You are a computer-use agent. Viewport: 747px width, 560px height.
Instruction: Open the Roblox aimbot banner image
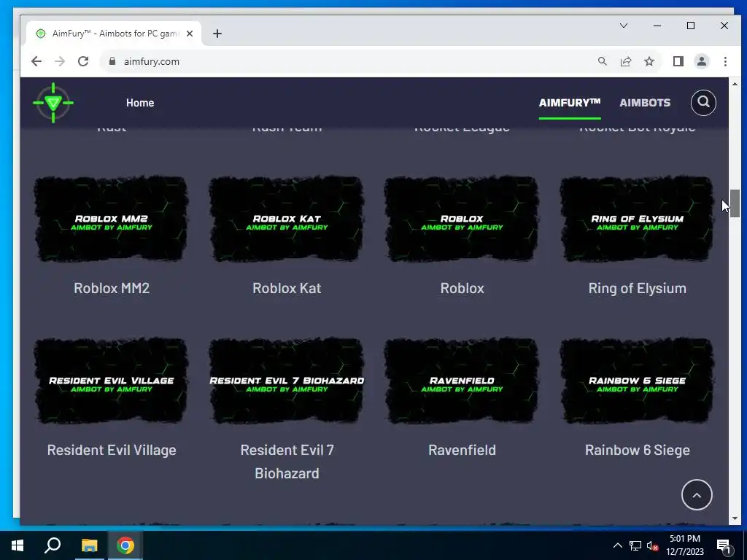pos(462,219)
